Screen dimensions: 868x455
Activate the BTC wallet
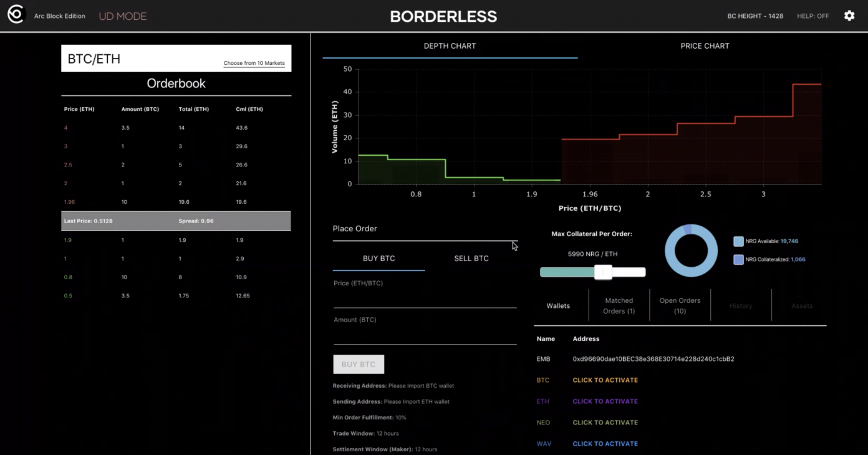pos(605,380)
